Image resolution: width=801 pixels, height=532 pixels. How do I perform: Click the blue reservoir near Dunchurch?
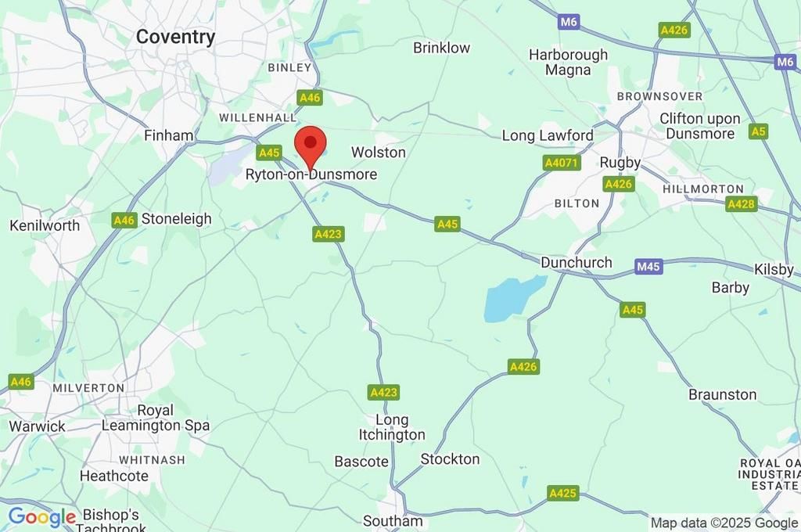click(x=513, y=298)
